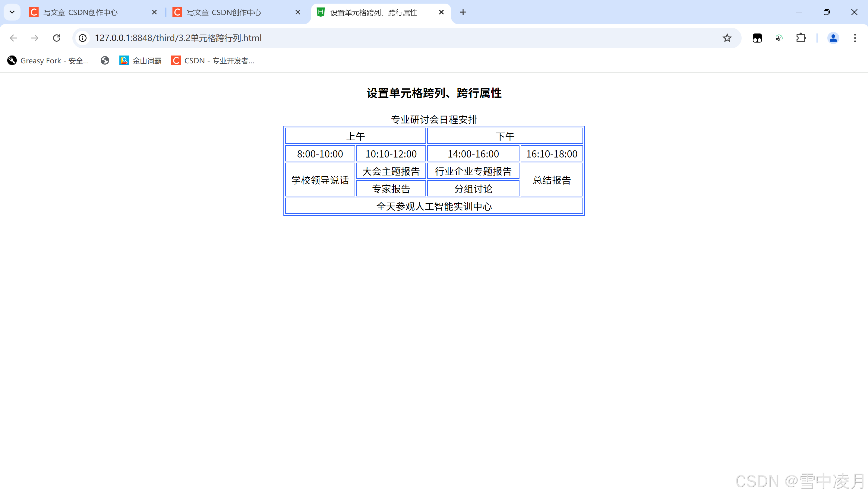Restore down the browser window
The height and width of the screenshot is (496, 868).
[826, 12]
